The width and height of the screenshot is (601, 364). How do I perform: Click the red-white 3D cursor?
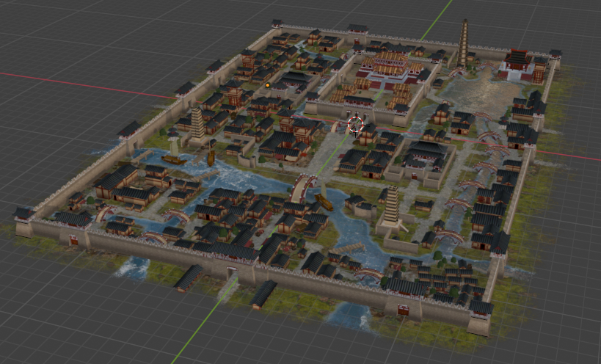point(355,125)
